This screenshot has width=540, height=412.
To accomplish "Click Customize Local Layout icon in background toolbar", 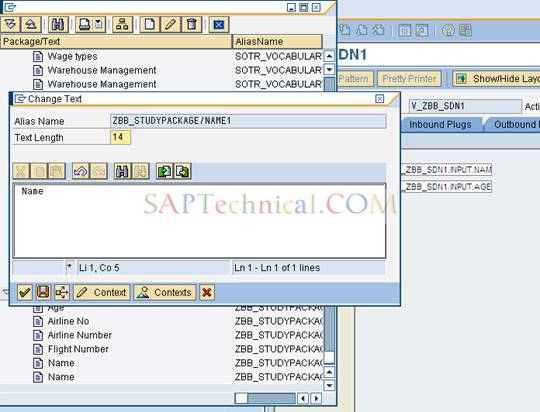I will [x=466, y=31].
